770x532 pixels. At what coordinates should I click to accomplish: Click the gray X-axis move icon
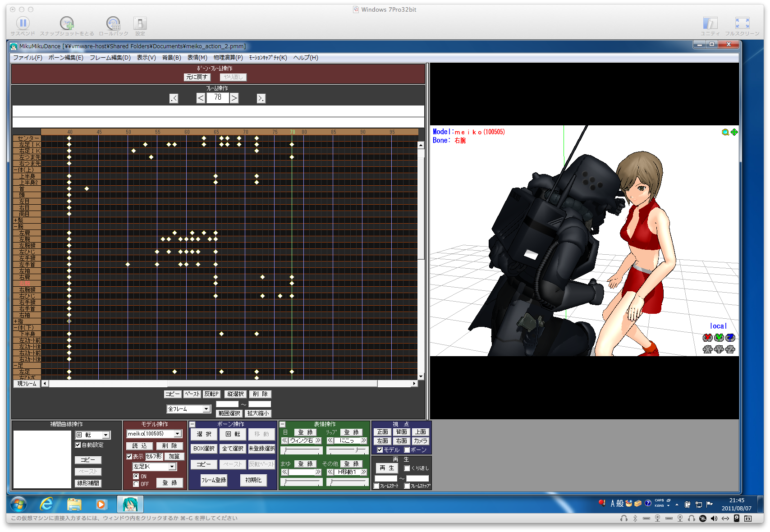[707, 349]
